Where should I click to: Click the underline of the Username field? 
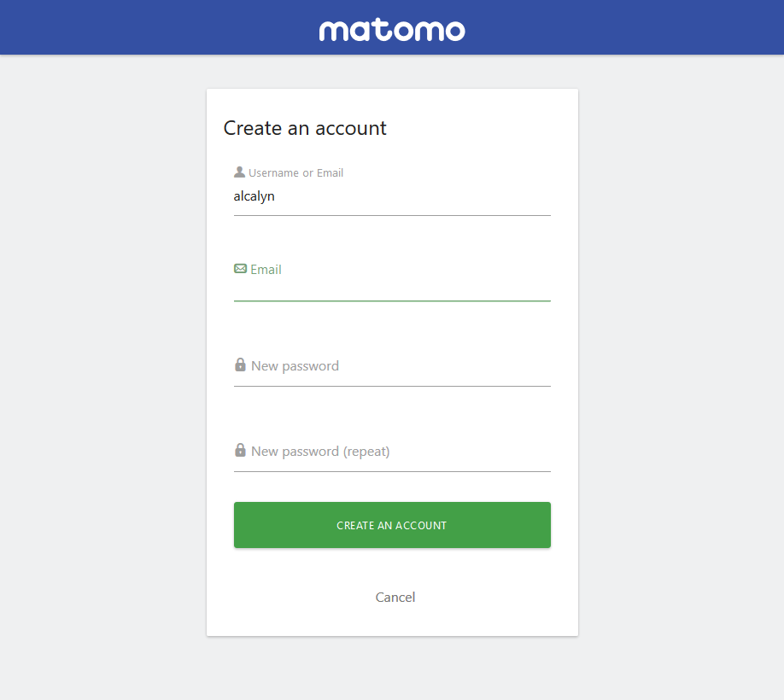[392, 216]
